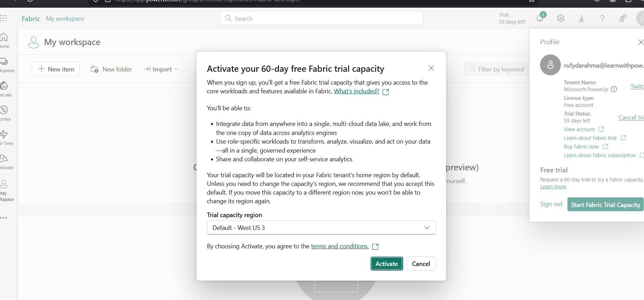Viewport: 644px width, 300px height.
Task: Go to Home in the left sidebar
Action: coord(4,41)
